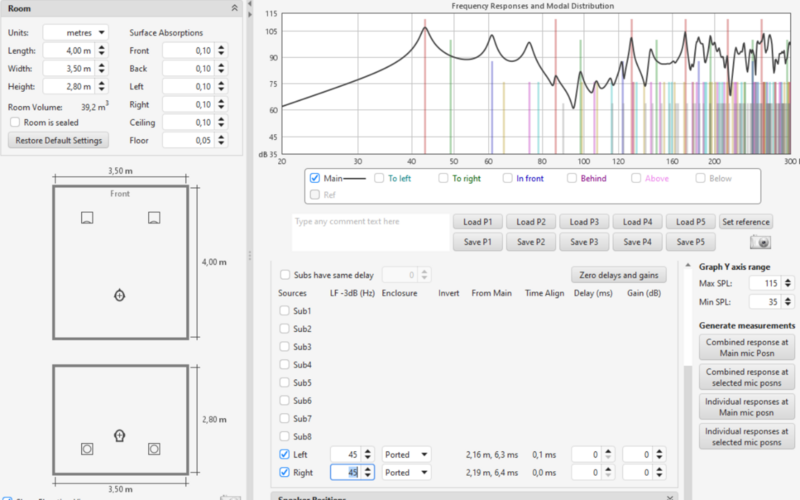
Task: Click the microphone position in plan view
Action: pos(120,295)
